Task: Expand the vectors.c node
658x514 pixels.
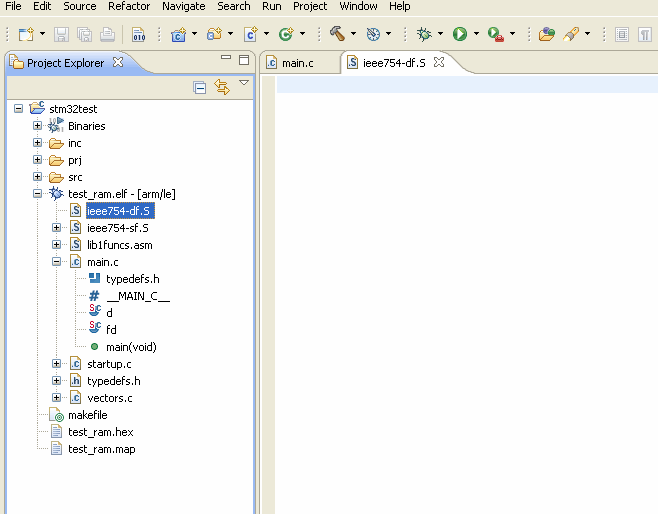Action: (56, 397)
